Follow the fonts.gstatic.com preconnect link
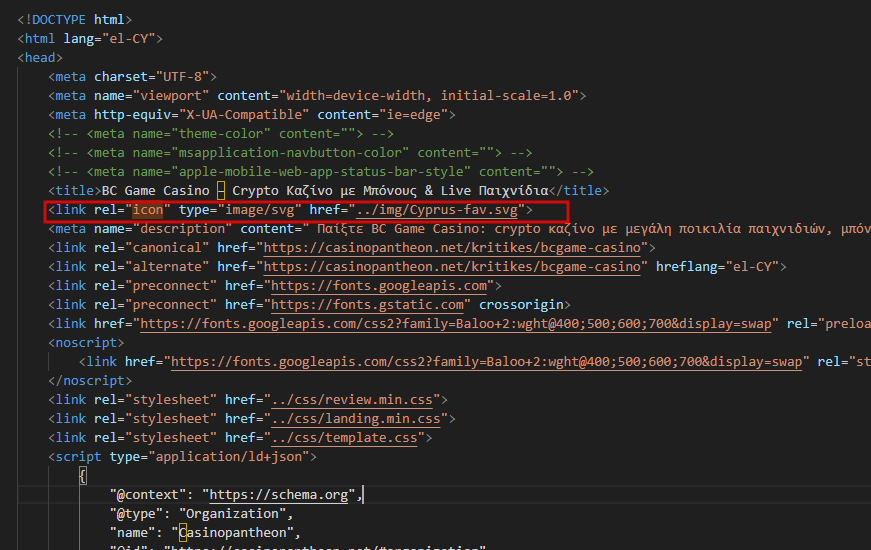 coord(367,305)
